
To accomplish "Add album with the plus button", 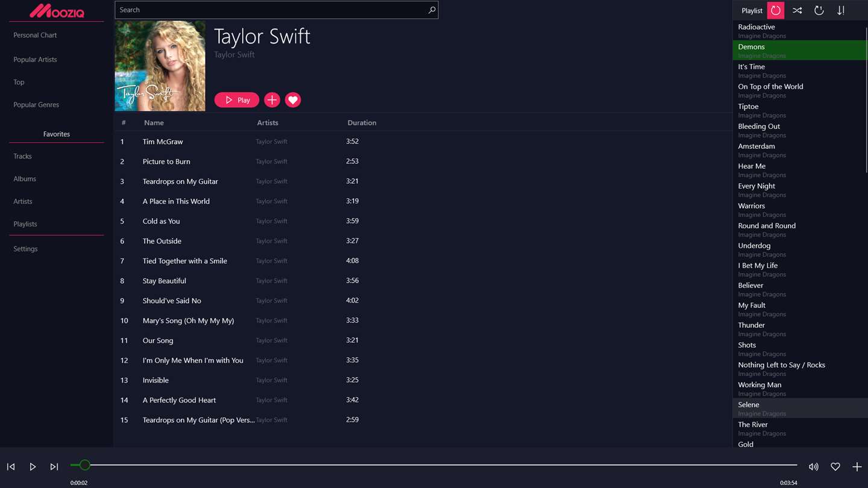I will click(272, 100).
